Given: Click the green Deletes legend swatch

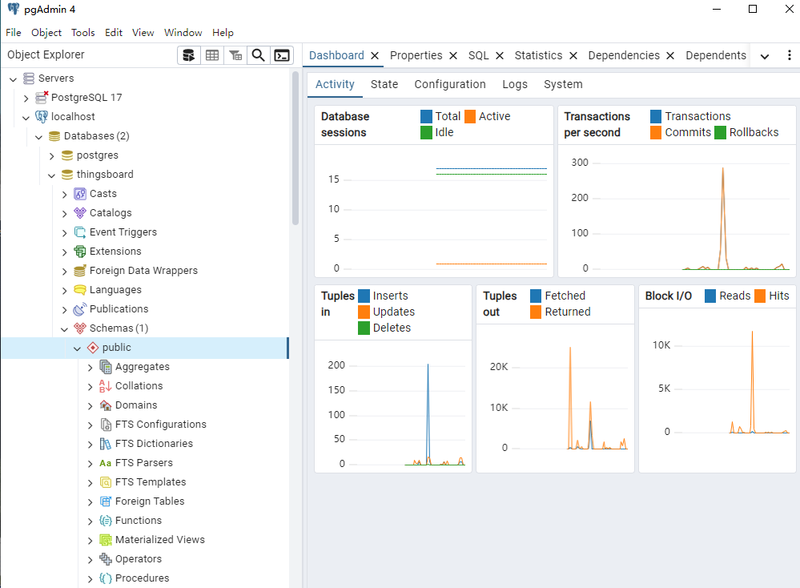Looking at the screenshot, I should pyautogui.click(x=364, y=328).
